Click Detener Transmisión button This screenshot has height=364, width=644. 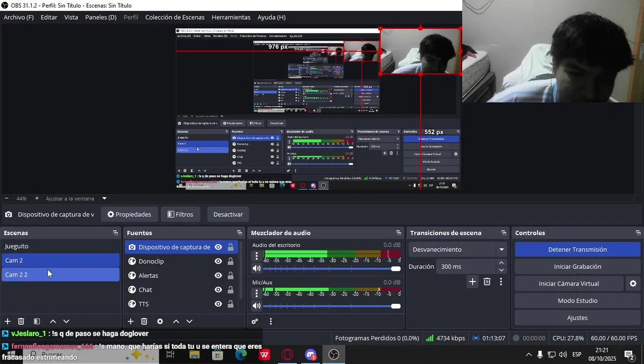577,250
